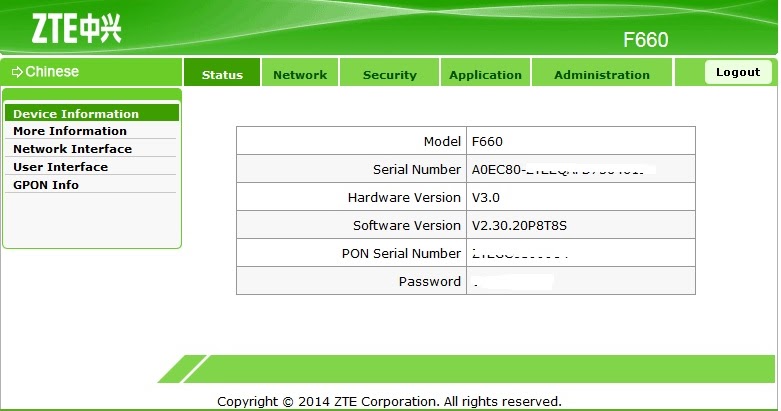Click the arrow icon beside Chinese
The image size is (781, 411).
tap(17, 72)
